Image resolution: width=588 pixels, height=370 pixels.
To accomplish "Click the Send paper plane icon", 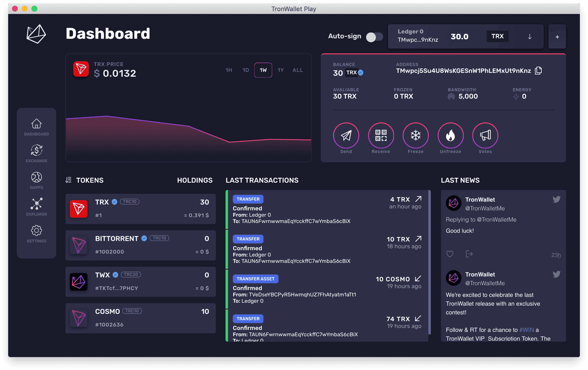I will [x=346, y=135].
